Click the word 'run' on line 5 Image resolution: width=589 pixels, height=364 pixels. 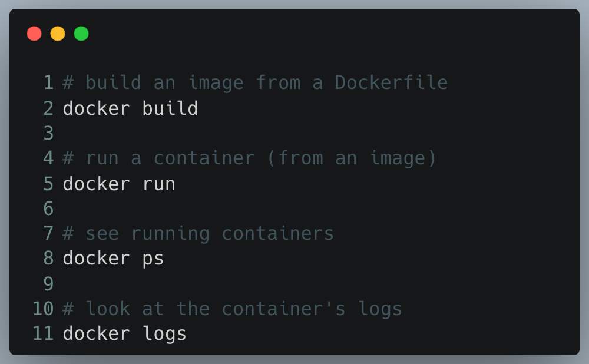click(x=158, y=184)
